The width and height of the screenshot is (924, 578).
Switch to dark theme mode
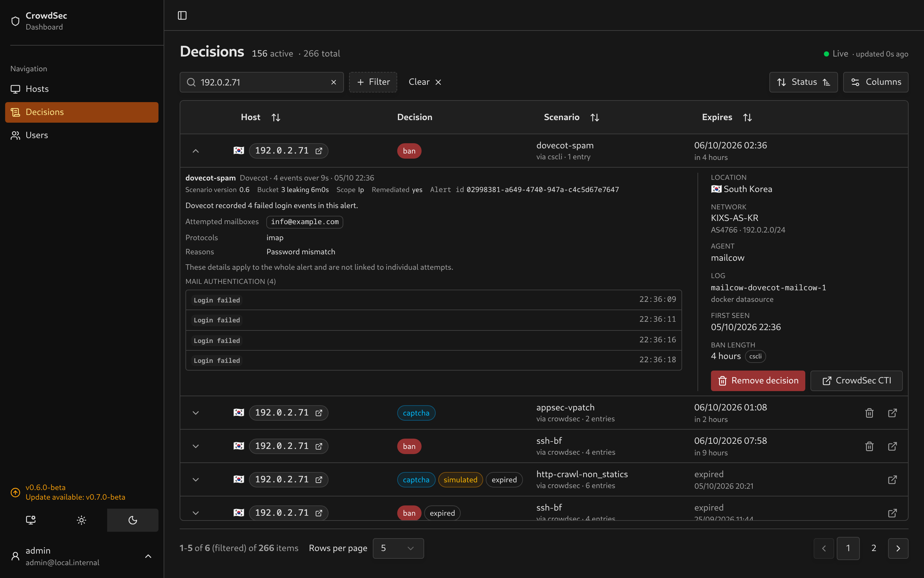coord(133,520)
